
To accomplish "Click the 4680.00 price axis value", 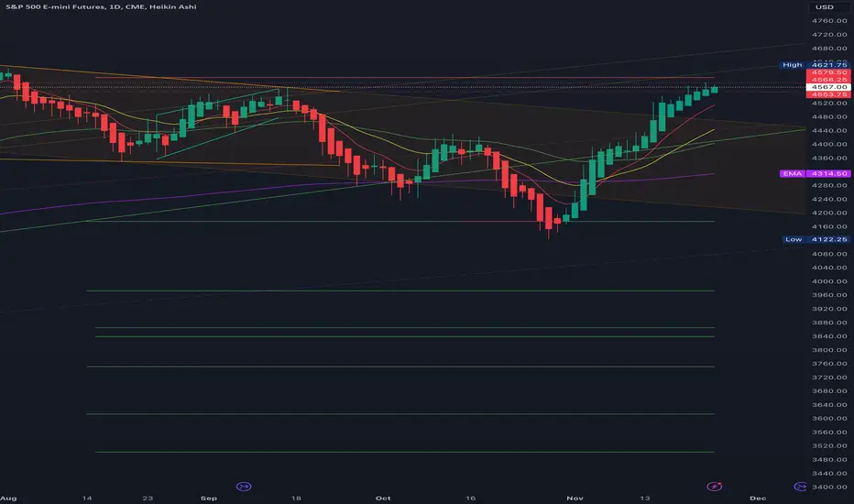I will click(829, 49).
